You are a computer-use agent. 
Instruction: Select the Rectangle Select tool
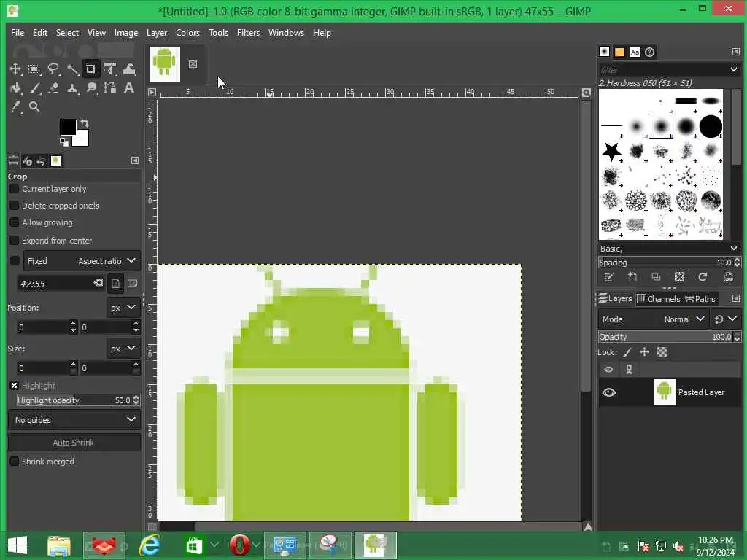pyautogui.click(x=34, y=69)
